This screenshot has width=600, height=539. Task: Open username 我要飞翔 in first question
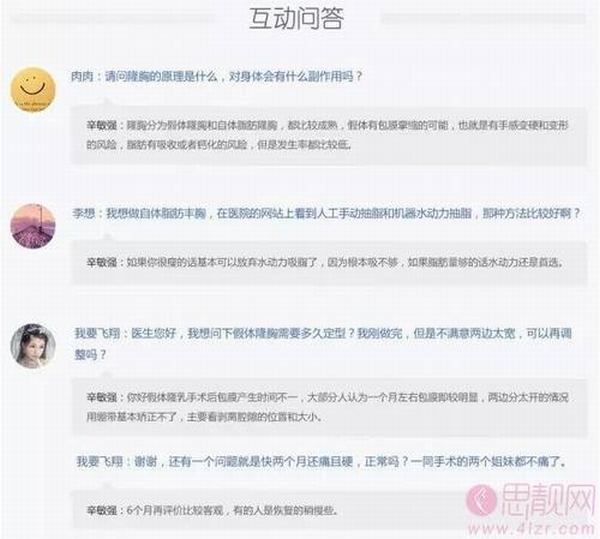coord(97,333)
